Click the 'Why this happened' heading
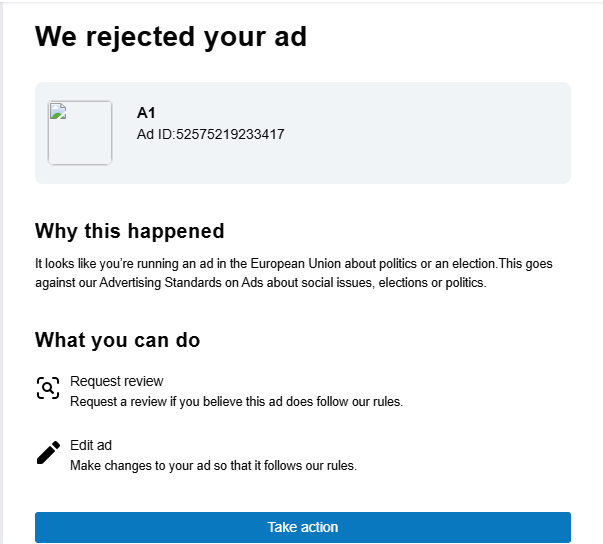 click(129, 231)
